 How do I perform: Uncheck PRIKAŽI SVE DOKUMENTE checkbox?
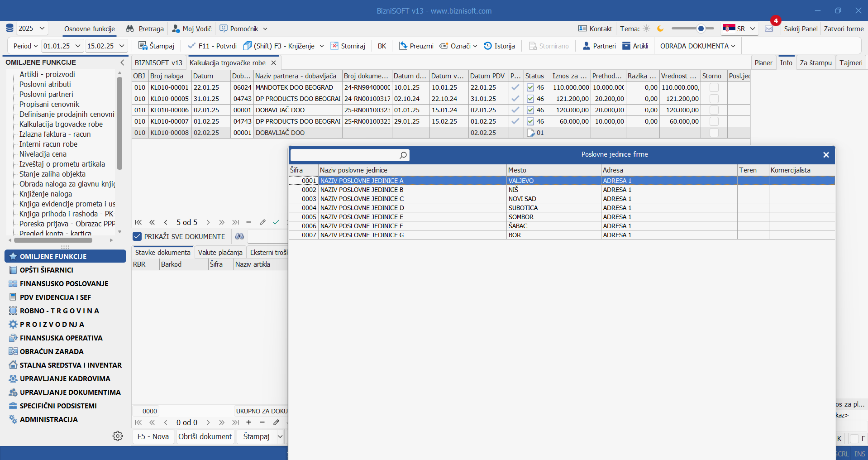coord(137,236)
